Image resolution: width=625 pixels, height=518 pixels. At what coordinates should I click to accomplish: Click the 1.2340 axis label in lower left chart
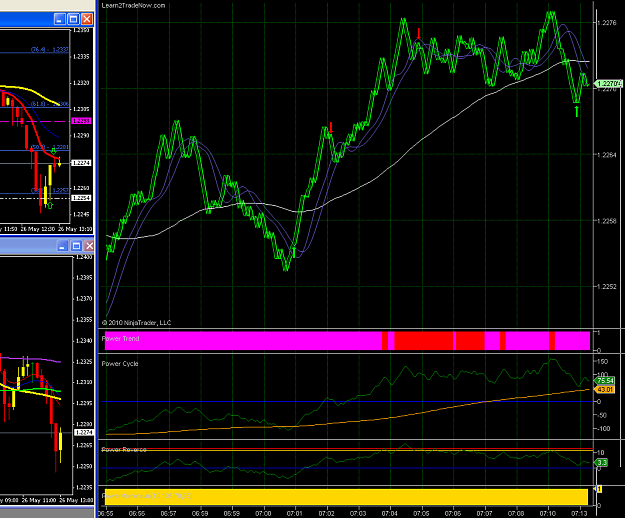pyautogui.click(x=84, y=340)
